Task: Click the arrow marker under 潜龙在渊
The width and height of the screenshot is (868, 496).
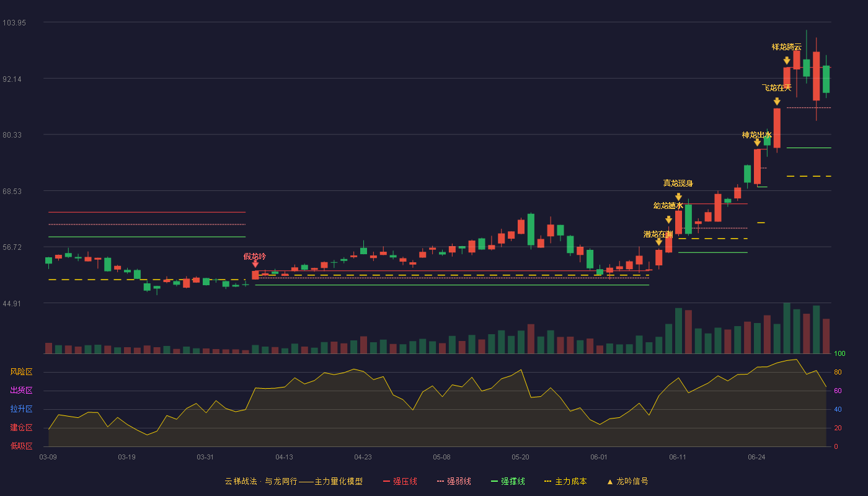Action: pos(658,242)
